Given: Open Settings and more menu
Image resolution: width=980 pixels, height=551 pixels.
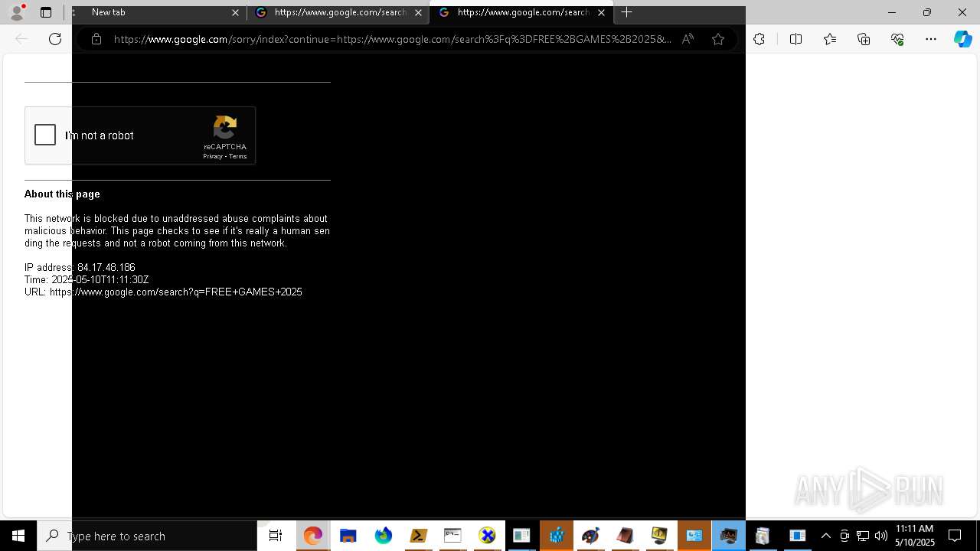Looking at the screenshot, I should pyautogui.click(x=931, y=39).
